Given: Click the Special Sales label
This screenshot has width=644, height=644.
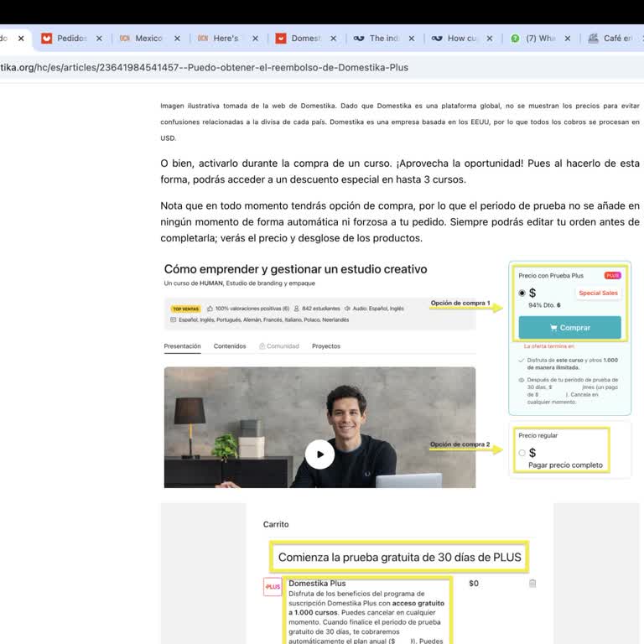Looking at the screenshot, I should (598, 293).
